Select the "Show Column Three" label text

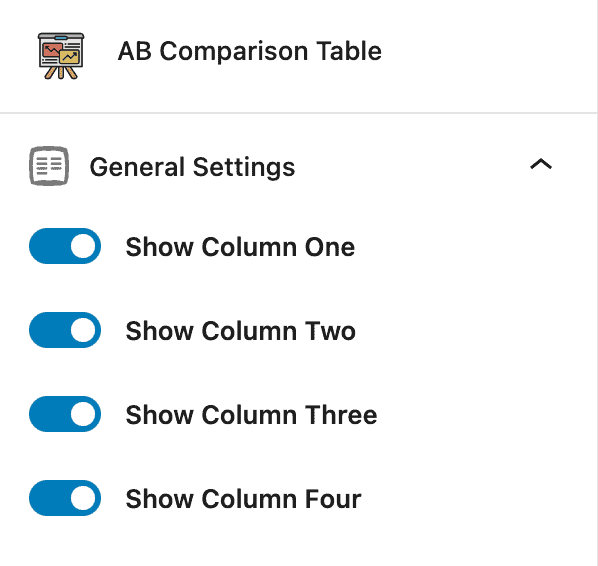[251, 415]
